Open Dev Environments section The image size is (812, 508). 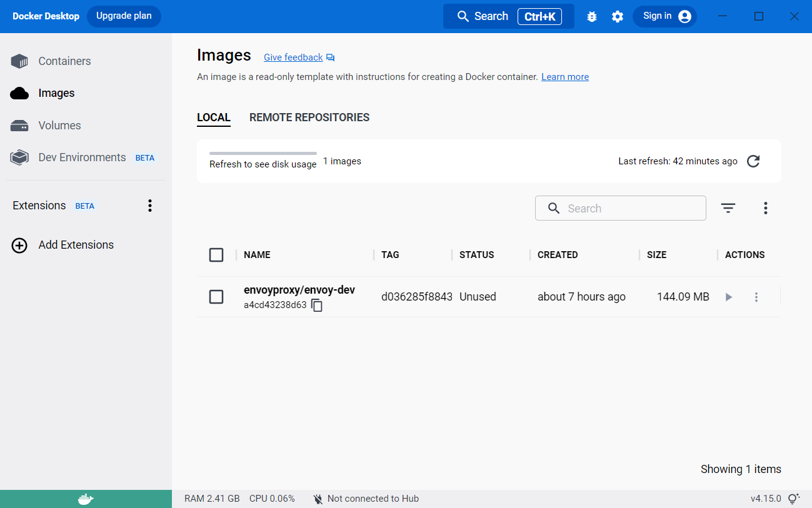click(82, 157)
